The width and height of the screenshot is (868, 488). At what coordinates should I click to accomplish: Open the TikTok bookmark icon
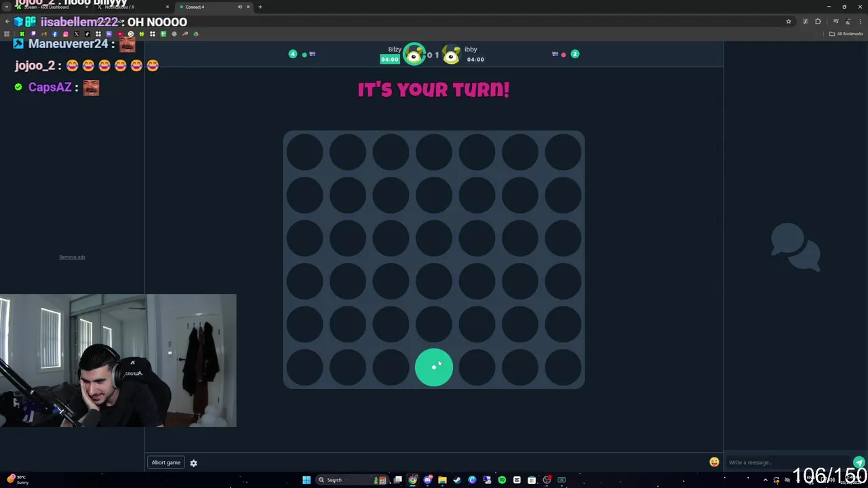(x=87, y=34)
